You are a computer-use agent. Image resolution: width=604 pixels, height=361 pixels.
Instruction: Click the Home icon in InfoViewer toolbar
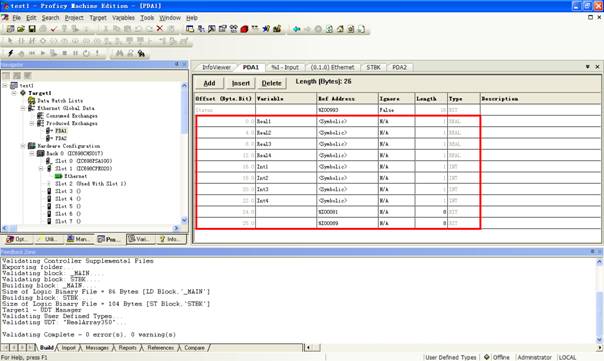point(340,29)
